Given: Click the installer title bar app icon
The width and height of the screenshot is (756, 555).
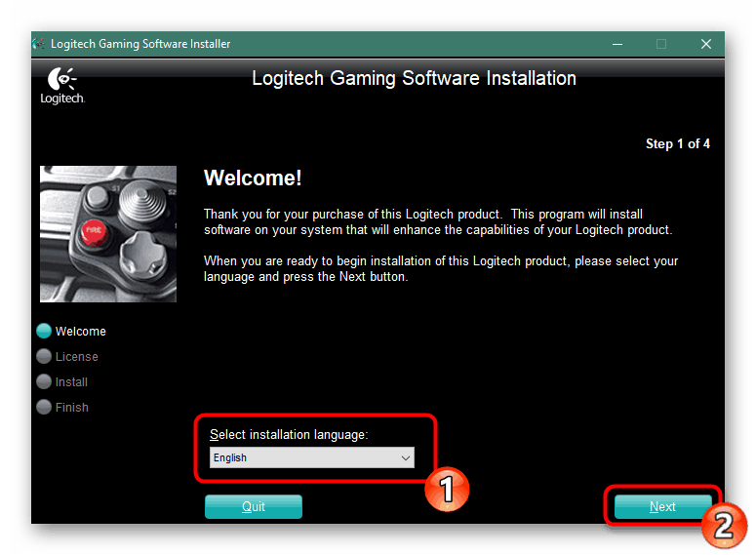Looking at the screenshot, I should pos(39,44).
